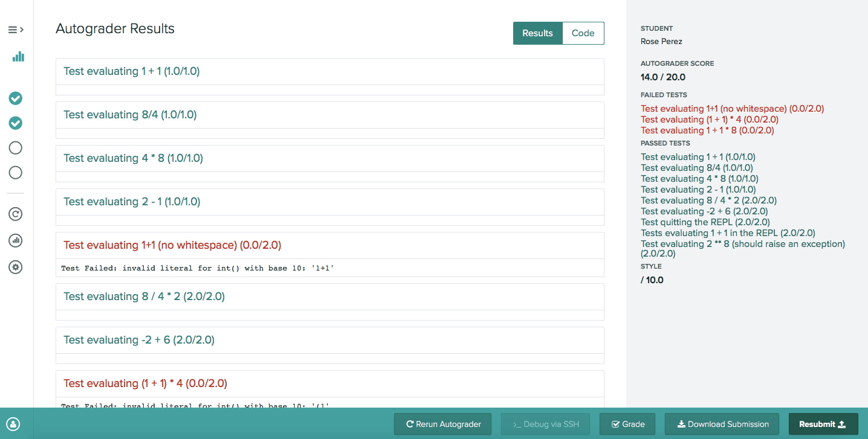Viewport: 868px width, 439px height.
Task: Click the first completed checkmark step icon
Action: pyautogui.click(x=15, y=98)
